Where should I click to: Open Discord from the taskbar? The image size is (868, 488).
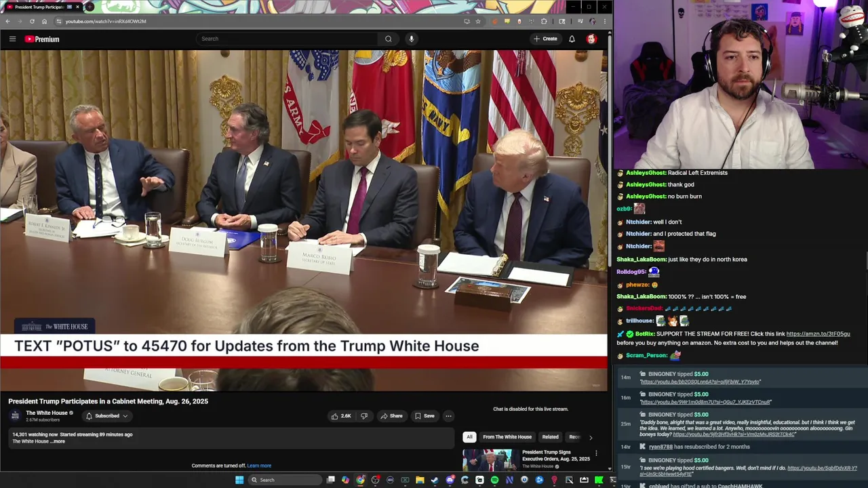(450, 480)
